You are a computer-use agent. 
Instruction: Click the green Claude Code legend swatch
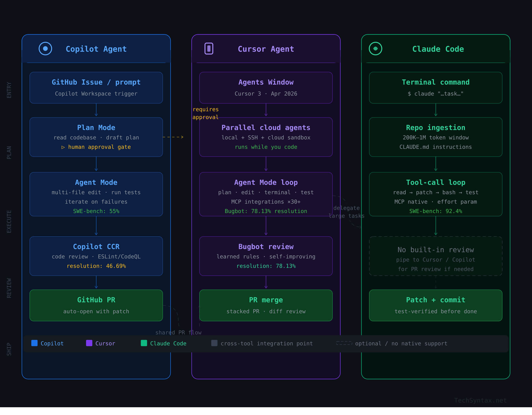tap(144, 343)
